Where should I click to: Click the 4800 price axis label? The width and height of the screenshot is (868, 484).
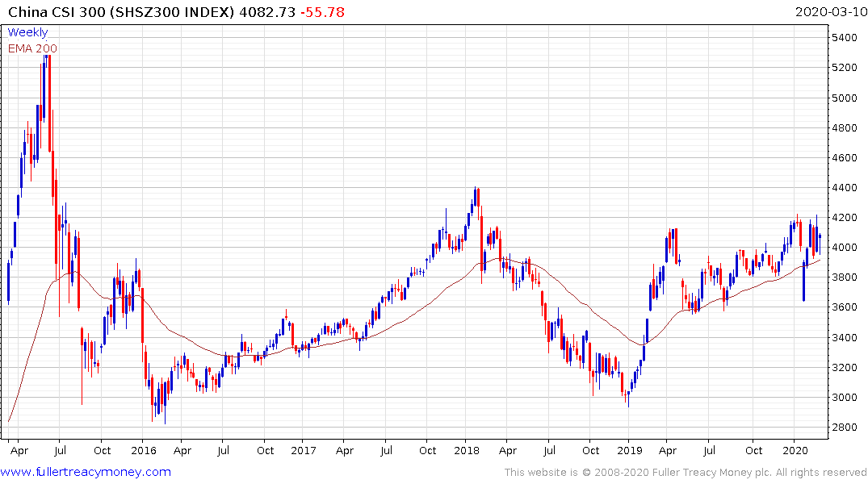point(845,127)
